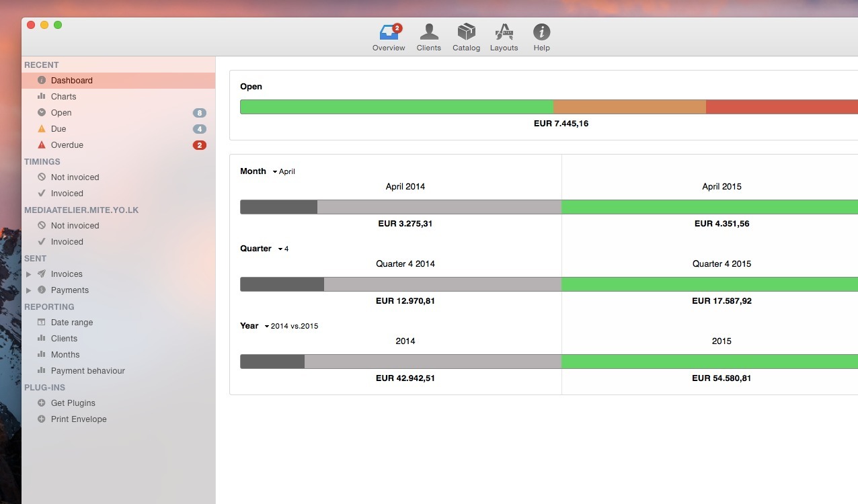Expand the Invoices group under Sent
858x504 pixels.
(x=28, y=274)
